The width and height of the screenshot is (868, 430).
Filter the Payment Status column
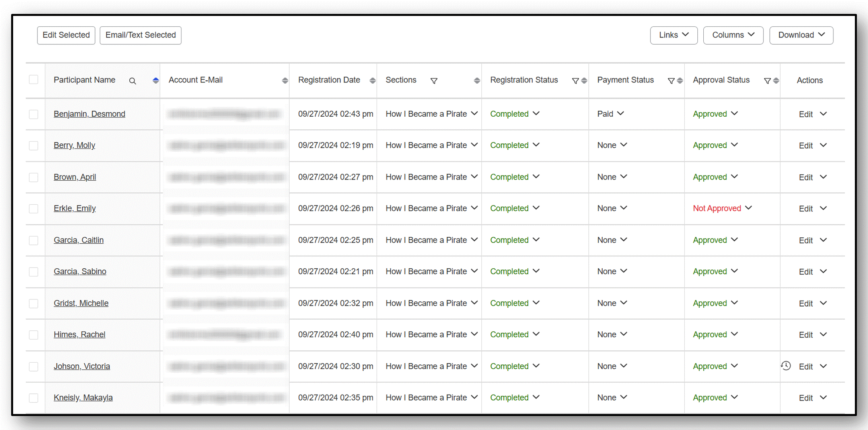(671, 81)
